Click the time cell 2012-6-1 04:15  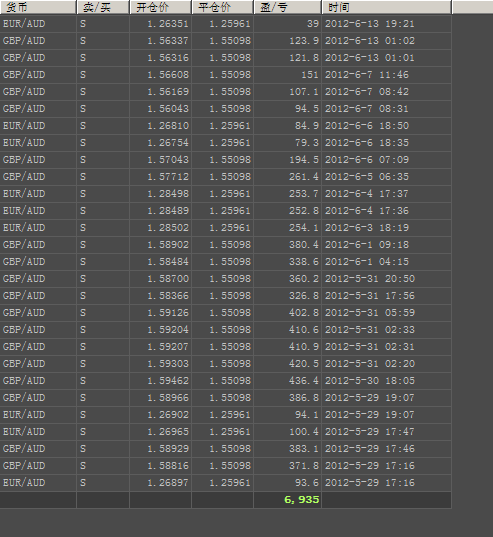[x=367, y=262]
